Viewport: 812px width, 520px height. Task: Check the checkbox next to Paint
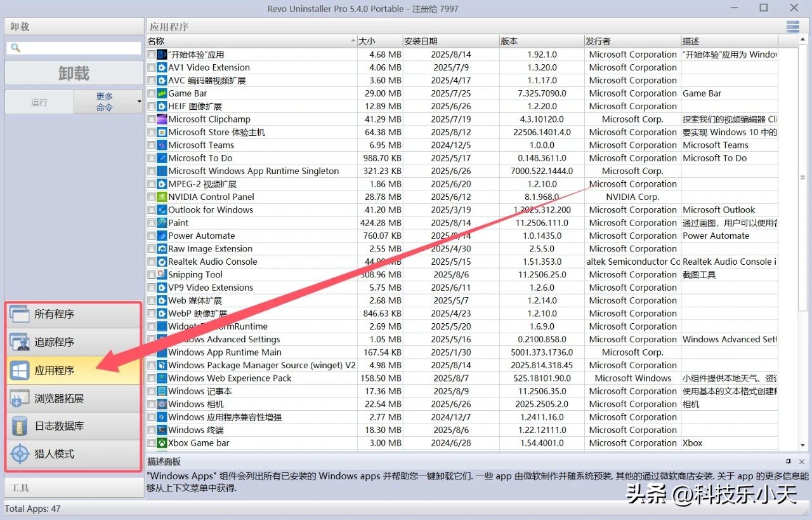(x=150, y=223)
